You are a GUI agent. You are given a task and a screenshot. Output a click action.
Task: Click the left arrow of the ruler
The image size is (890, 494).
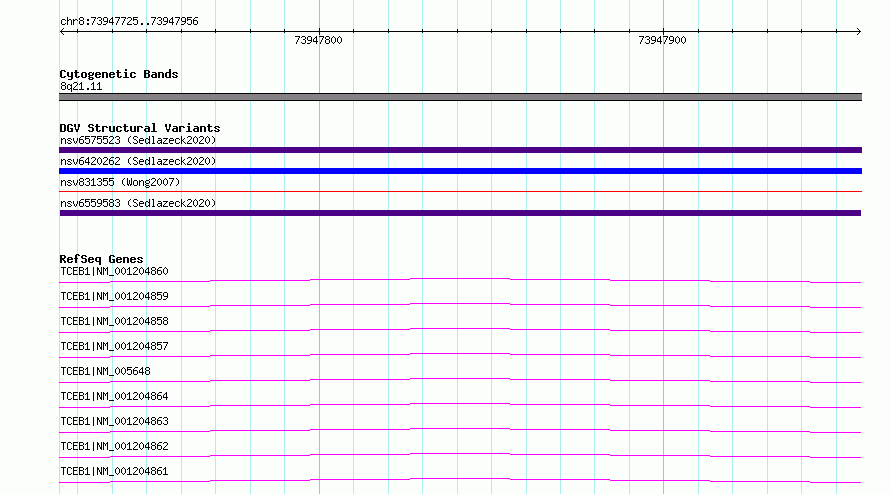coord(62,31)
